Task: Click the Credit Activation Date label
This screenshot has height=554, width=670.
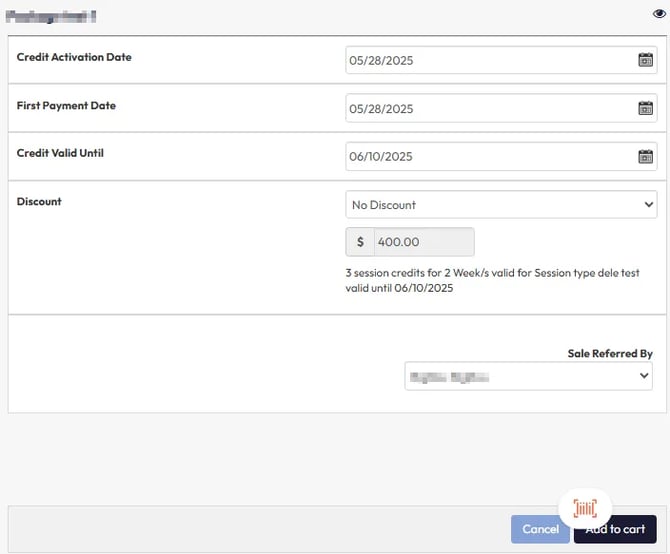Action: pyautogui.click(x=74, y=57)
